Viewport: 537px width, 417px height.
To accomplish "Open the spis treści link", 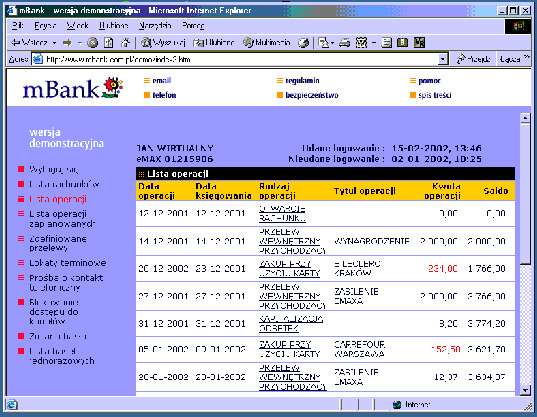I will [x=435, y=95].
